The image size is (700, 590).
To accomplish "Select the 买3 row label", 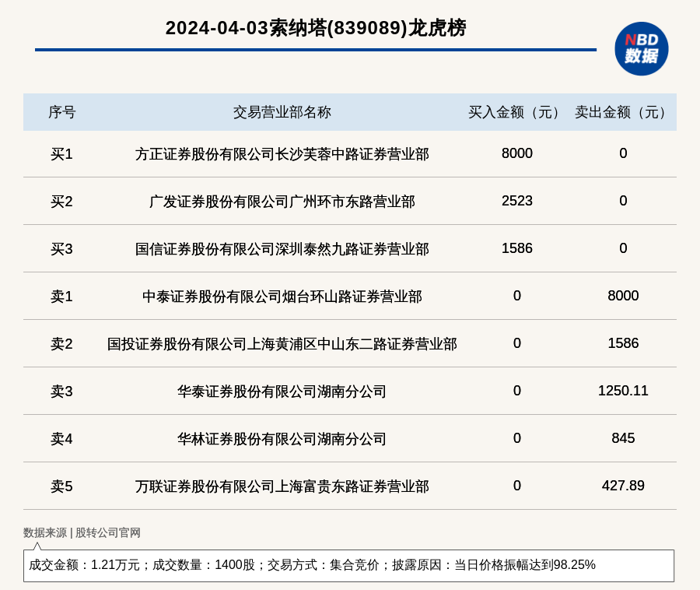I will [61, 249].
